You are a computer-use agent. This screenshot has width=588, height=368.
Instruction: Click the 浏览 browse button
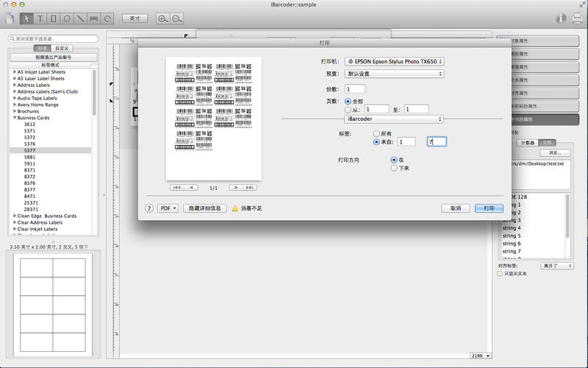556,153
